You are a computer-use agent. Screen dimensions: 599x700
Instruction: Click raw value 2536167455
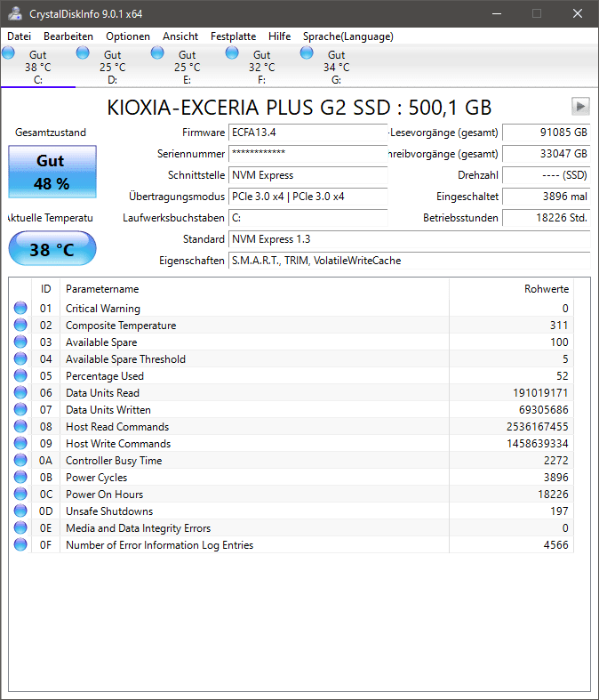pos(537,427)
